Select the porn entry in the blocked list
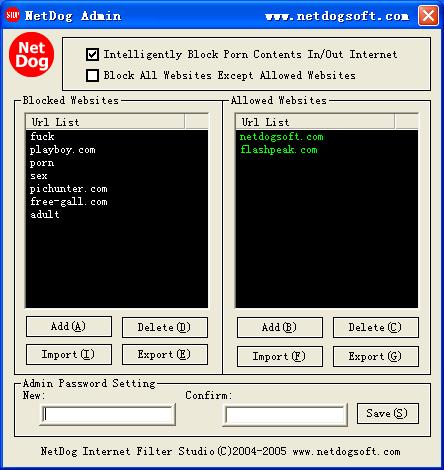 pos(42,163)
